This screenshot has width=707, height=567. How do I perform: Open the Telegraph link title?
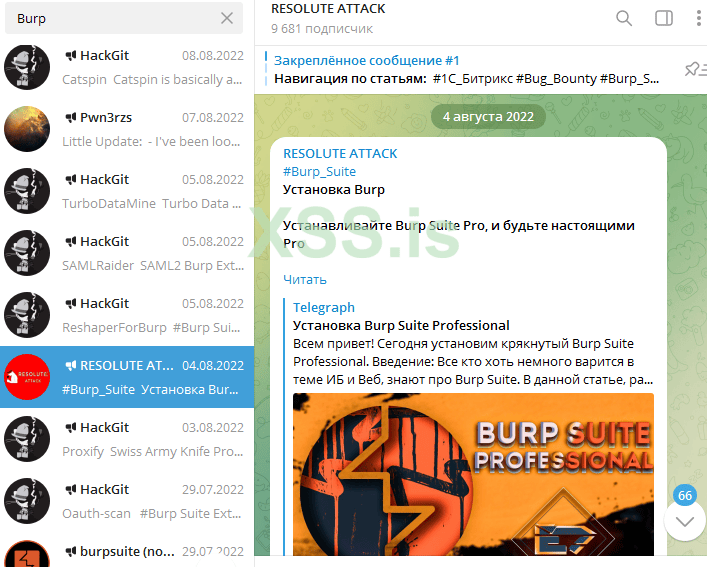point(324,307)
